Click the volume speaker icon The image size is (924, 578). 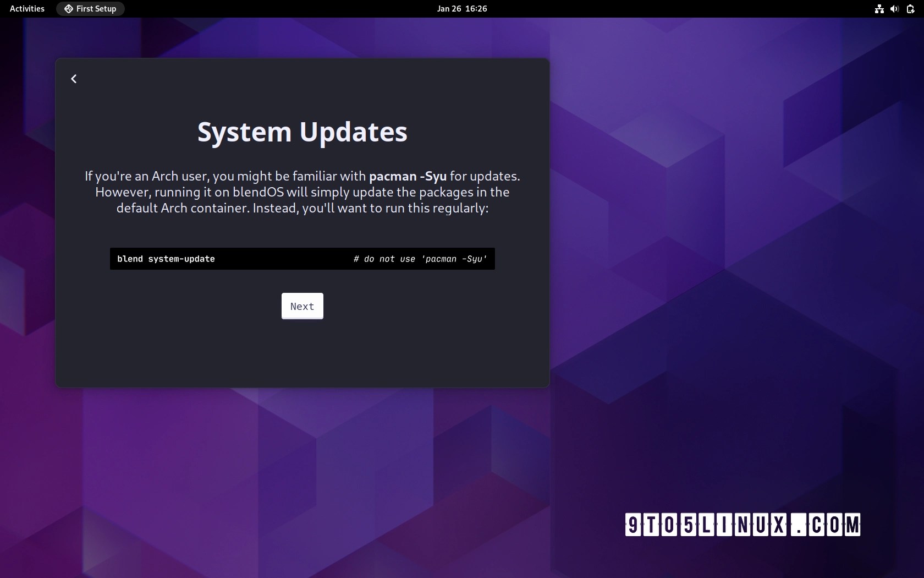point(895,9)
